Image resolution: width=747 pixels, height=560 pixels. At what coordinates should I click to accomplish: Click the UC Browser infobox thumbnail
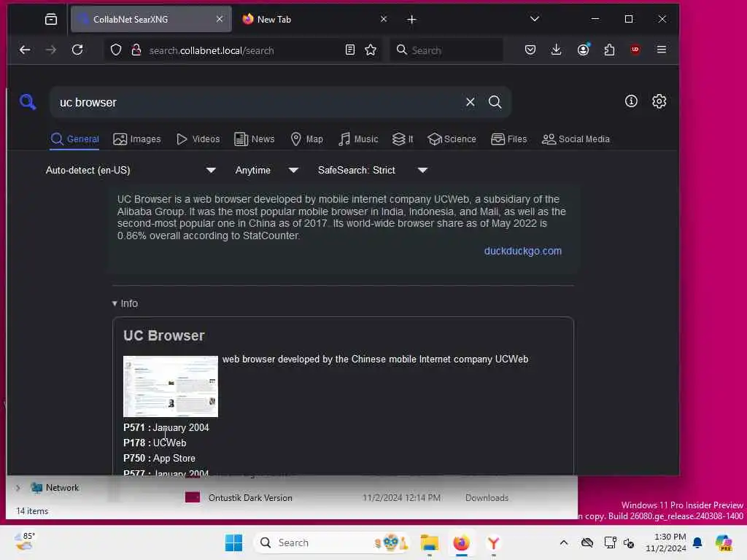pos(171,386)
